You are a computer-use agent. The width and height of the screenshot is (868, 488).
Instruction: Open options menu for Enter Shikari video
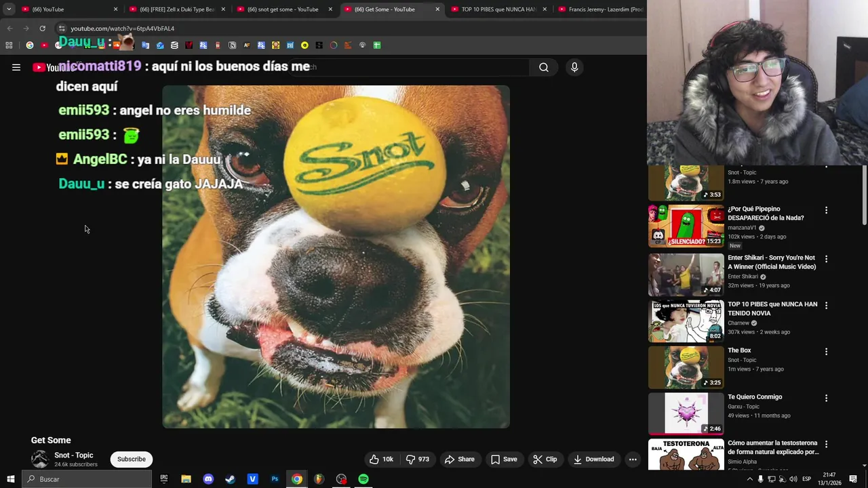tap(826, 259)
